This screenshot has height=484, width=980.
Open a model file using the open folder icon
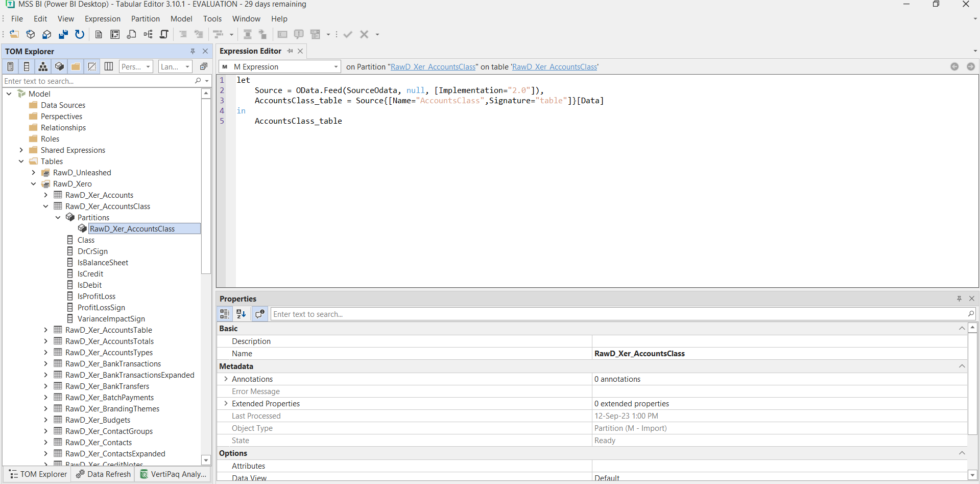[14, 34]
